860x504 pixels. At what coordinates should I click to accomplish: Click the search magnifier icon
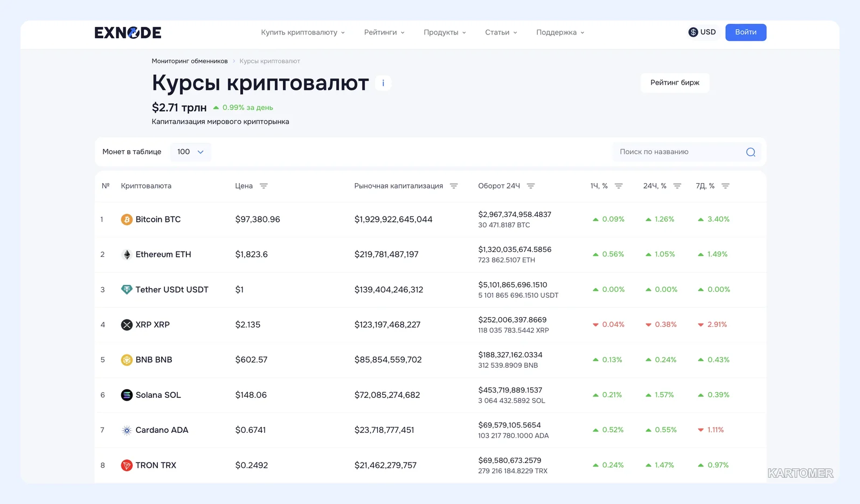click(751, 152)
